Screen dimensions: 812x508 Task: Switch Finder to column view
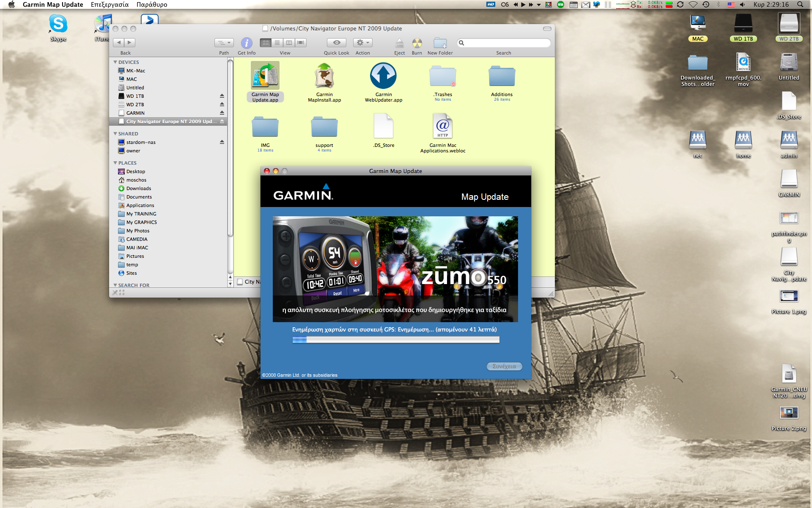289,43
